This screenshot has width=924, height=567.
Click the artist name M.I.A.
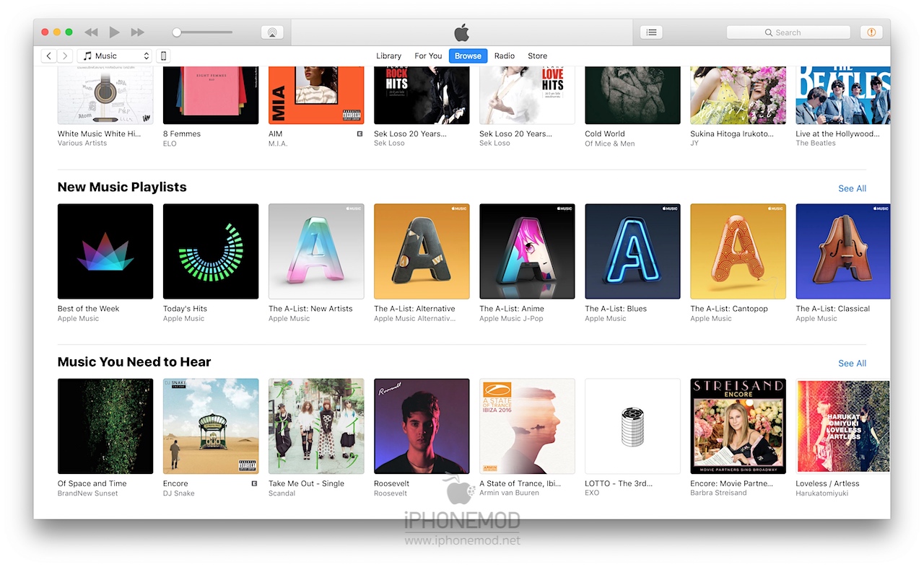click(278, 144)
